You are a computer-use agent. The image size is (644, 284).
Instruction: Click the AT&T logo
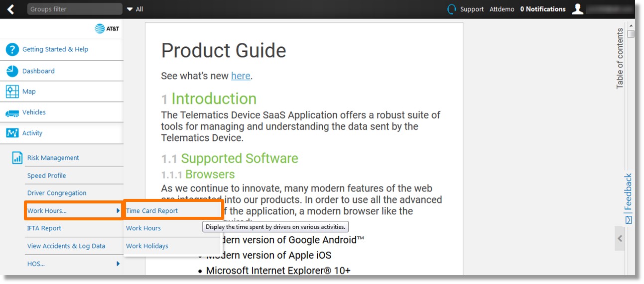point(107,29)
